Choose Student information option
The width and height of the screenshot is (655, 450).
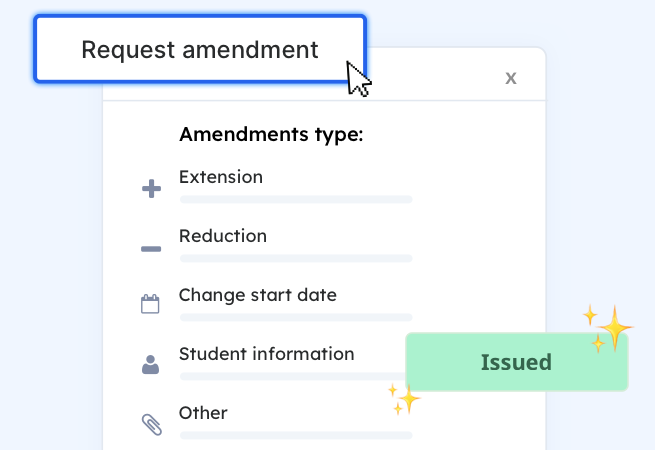click(x=267, y=354)
